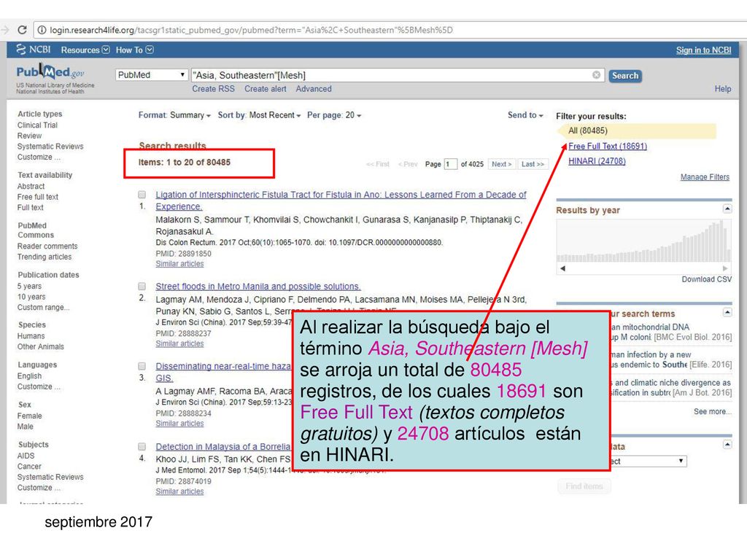Click Sign in to NCBI
747x560 pixels.
pyautogui.click(x=703, y=50)
